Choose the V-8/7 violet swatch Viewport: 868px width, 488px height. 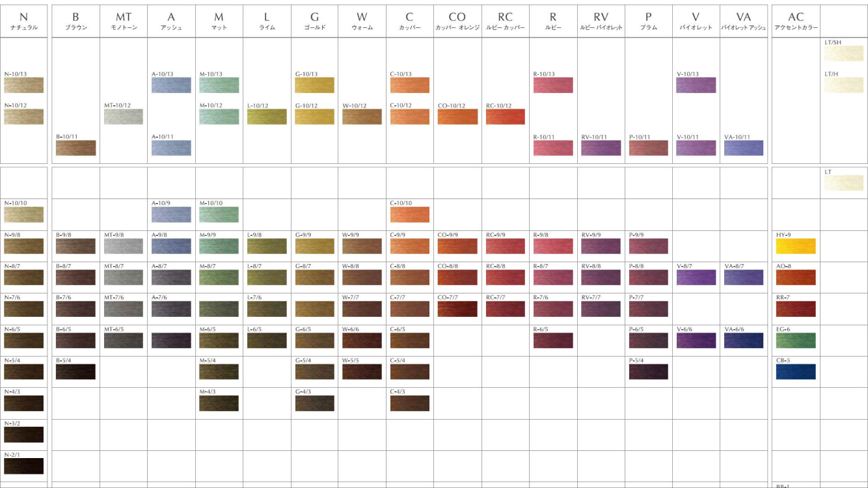point(696,277)
